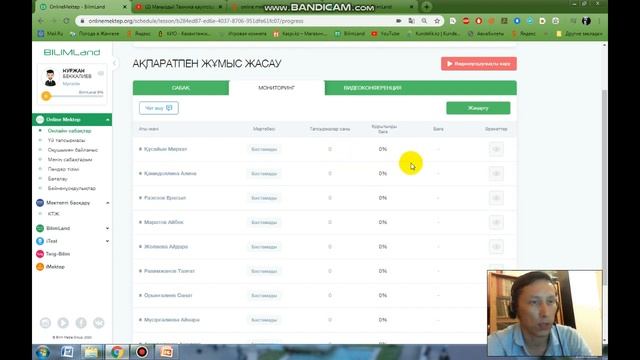This screenshot has width=640, height=360.
Task: Open Chrome menu three dots
Action: click(x=599, y=21)
